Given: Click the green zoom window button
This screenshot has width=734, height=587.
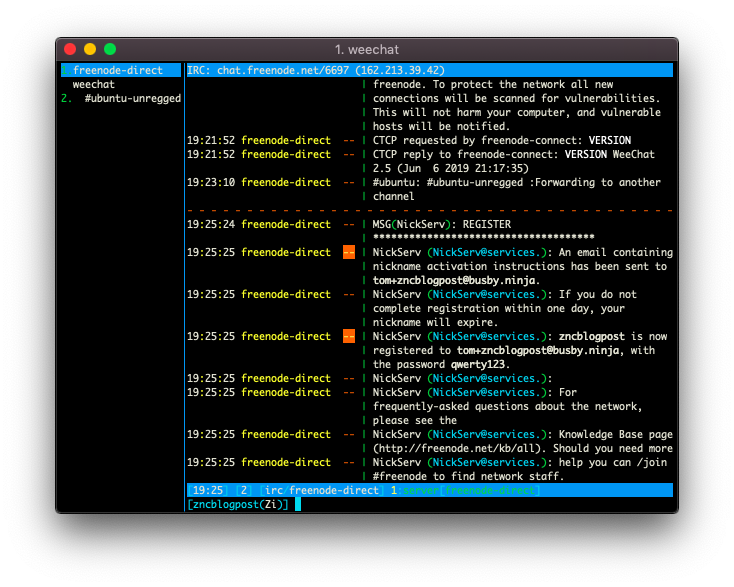Looking at the screenshot, I should pos(110,49).
